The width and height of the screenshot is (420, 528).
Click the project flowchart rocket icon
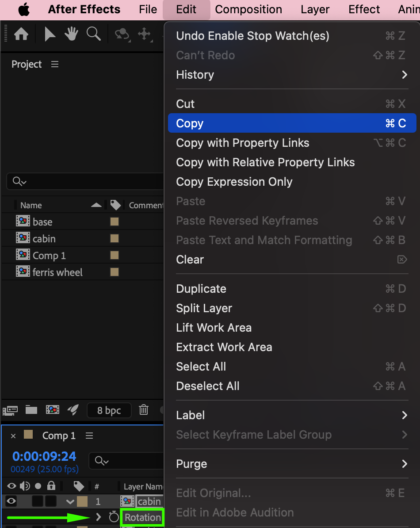click(73, 410)
